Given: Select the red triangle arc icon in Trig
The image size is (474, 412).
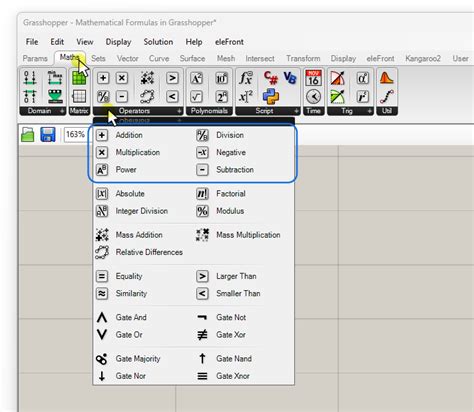Looking at the screenshot, I should point(338,78).
